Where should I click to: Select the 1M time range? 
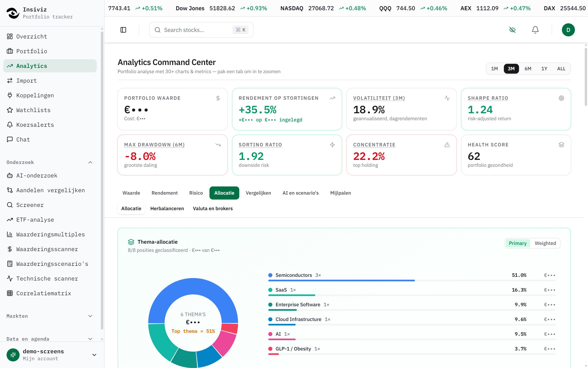pos(494,69)
